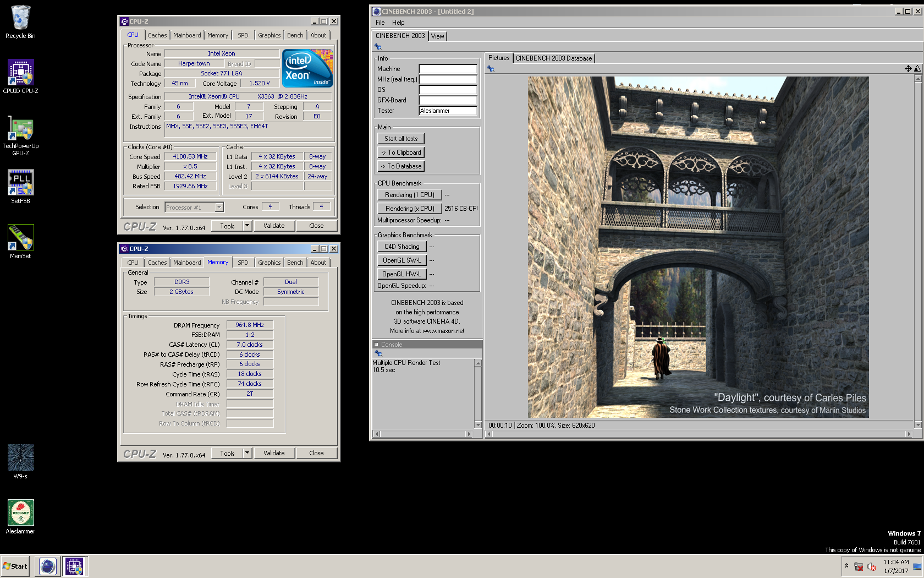Click picture panel horizontal scrollbar right arrow

coord(909,434)
